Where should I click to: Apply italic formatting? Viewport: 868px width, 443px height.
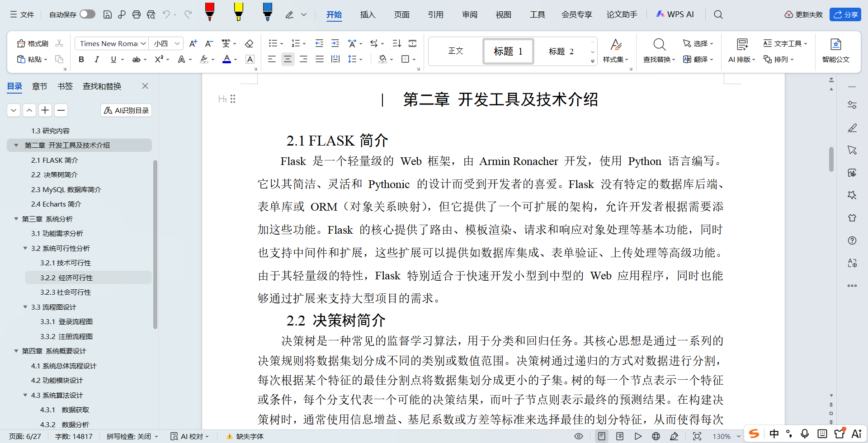97,59
